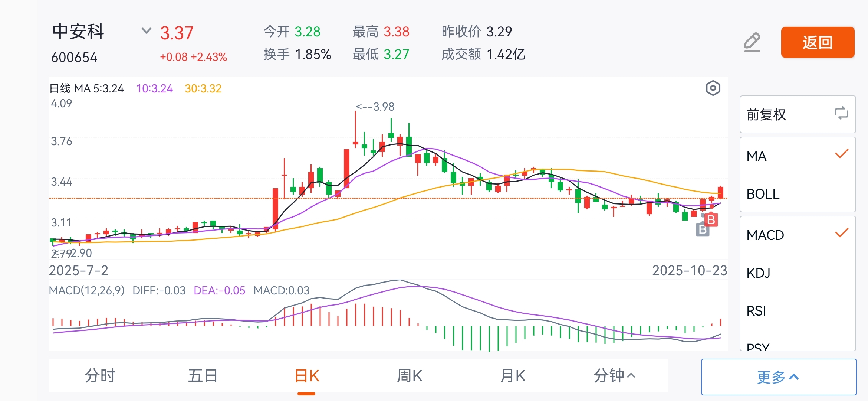Toggle the MA indicator
Image resolution: width=868 pixels, height=401 pixels.
pos(798,156)
